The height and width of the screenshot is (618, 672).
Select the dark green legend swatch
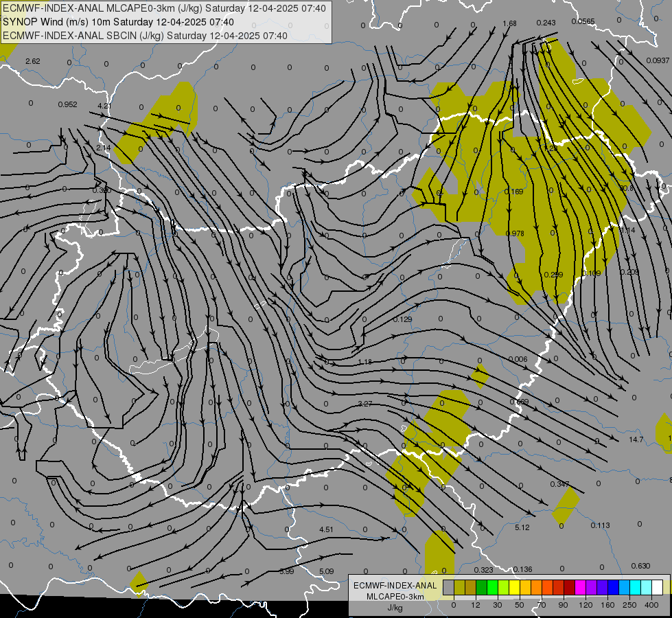[x=482, y=588]
